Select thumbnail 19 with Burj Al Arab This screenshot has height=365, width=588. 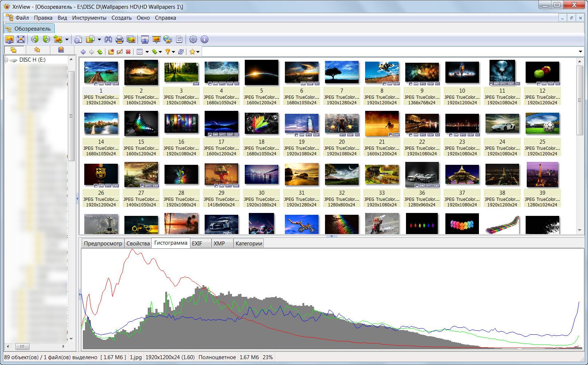(301, 124)
